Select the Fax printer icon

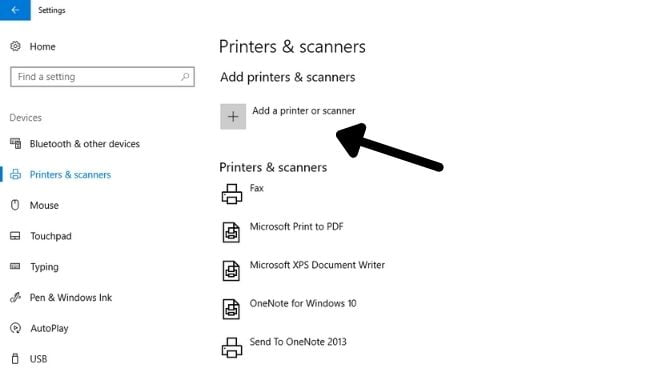click(232, 194)
